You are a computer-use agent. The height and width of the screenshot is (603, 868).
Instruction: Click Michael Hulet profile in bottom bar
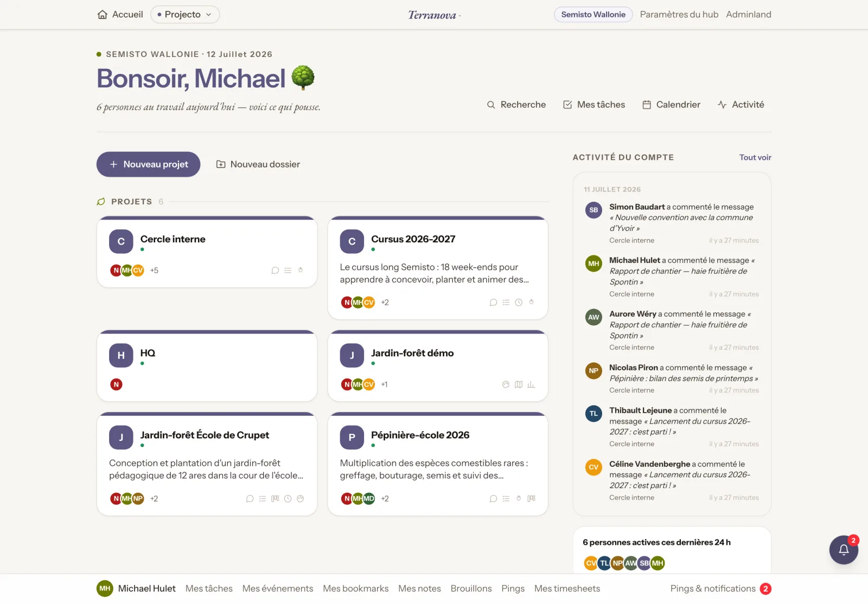click(x=136, y=589)
